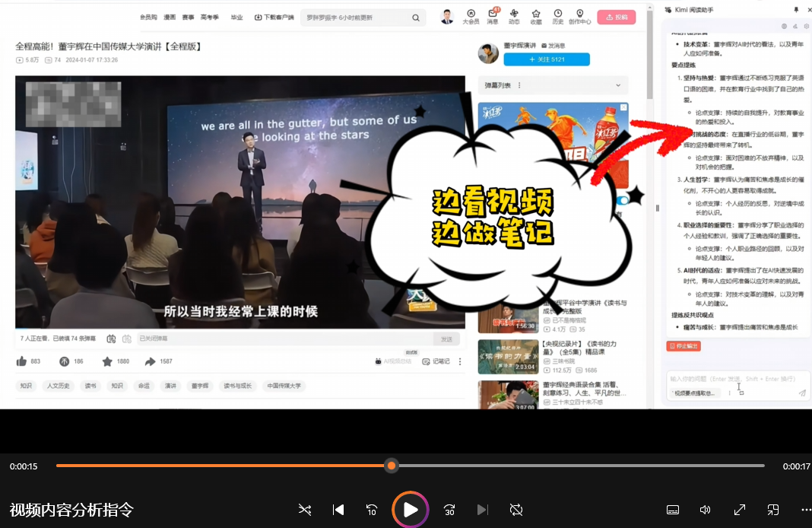This screenshot has width=812, height=528.
Task: Click the 已关闭弹幕 danmaku input field
Action: 285,339
